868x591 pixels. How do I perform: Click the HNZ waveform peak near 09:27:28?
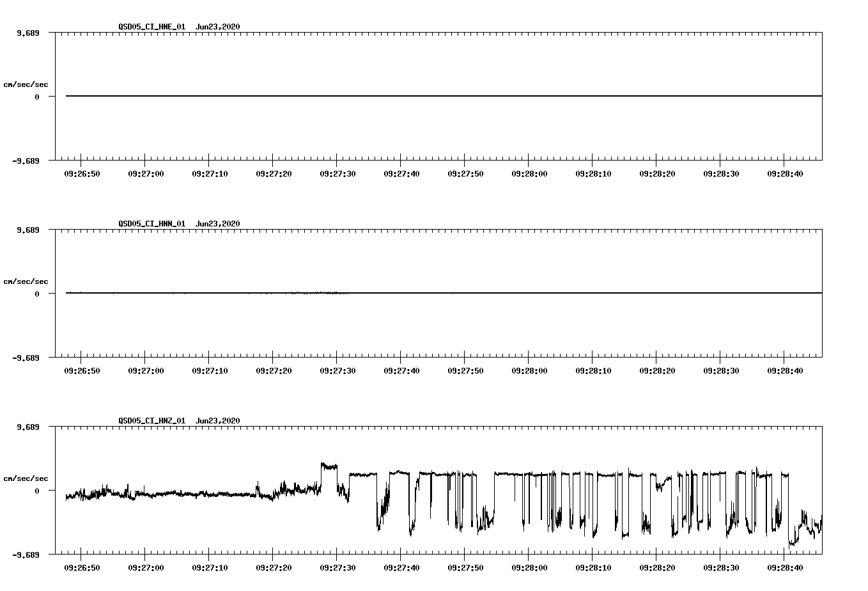(329, 466)
